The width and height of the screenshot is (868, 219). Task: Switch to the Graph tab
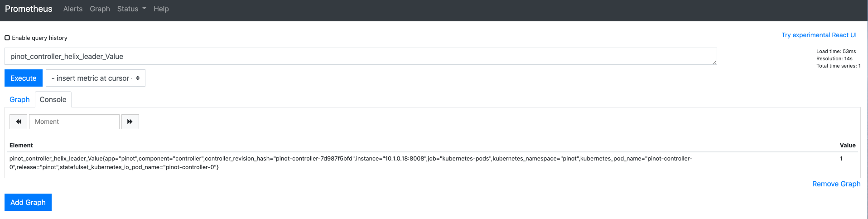(19, 99)
